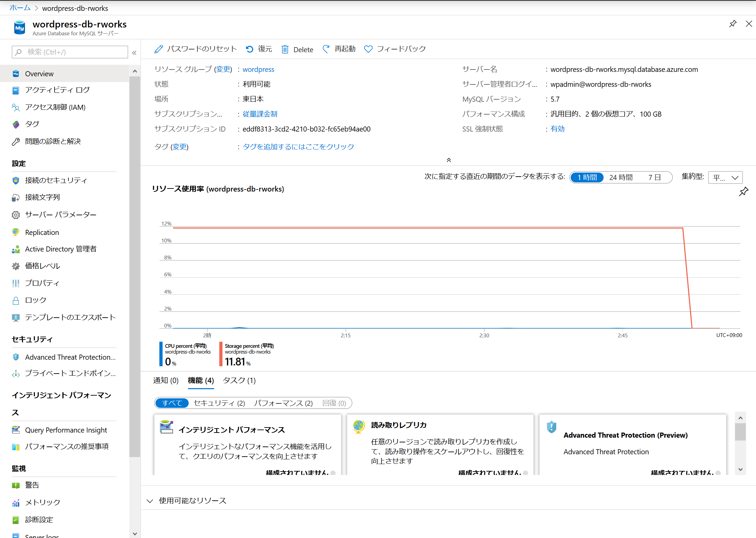Collapse the essentials section with the double chevron
Image resolution: width=756 pixels, height=538 pixels.
pos(449,160)
